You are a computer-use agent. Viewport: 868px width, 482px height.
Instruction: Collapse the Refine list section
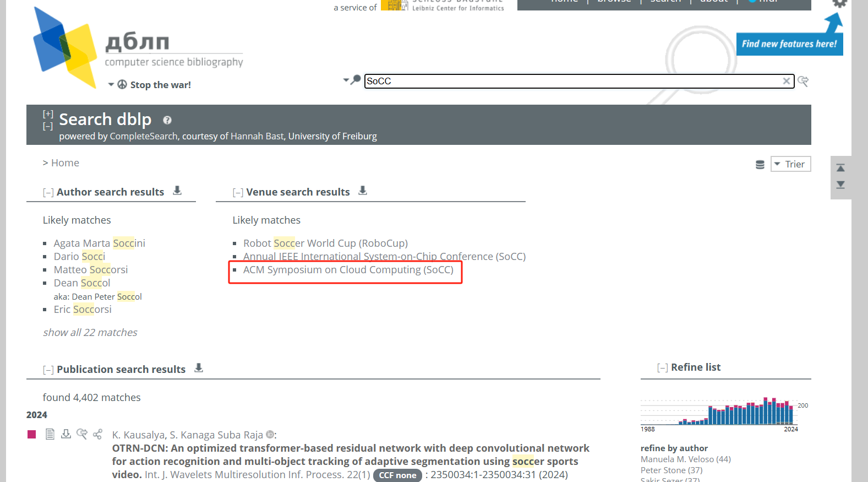[x=663, y=367]
